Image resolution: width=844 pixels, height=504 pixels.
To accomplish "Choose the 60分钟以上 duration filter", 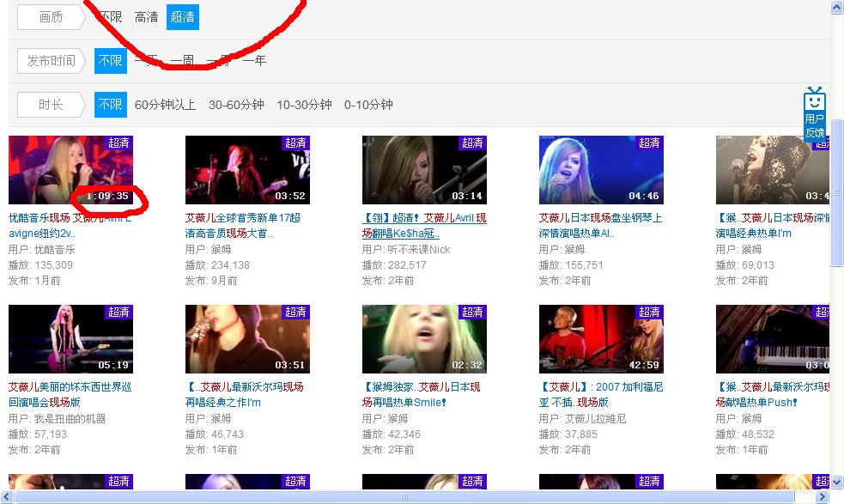I will click(x=165, y=105).
